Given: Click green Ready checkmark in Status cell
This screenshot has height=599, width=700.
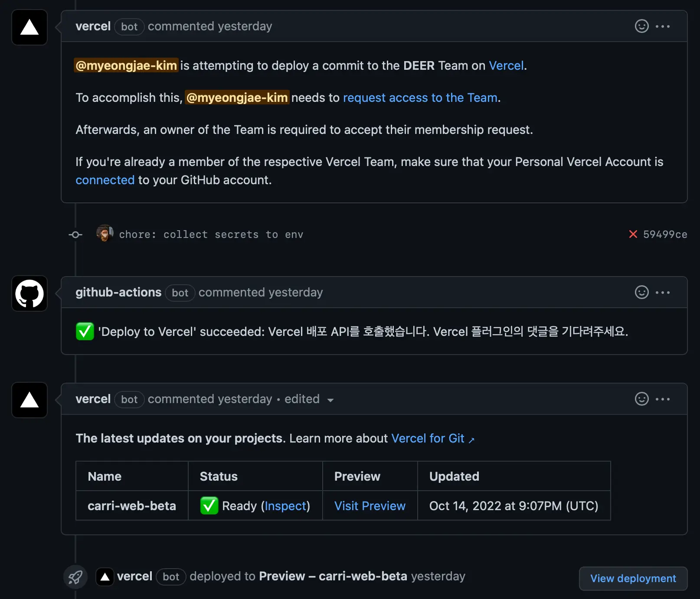Looking at the screenshot, I should pos(209,505).
